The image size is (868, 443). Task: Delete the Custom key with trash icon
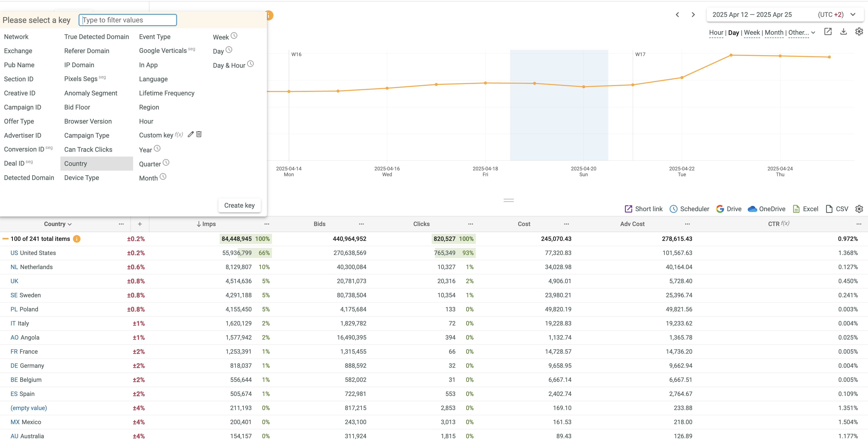(x=199, y=134)
